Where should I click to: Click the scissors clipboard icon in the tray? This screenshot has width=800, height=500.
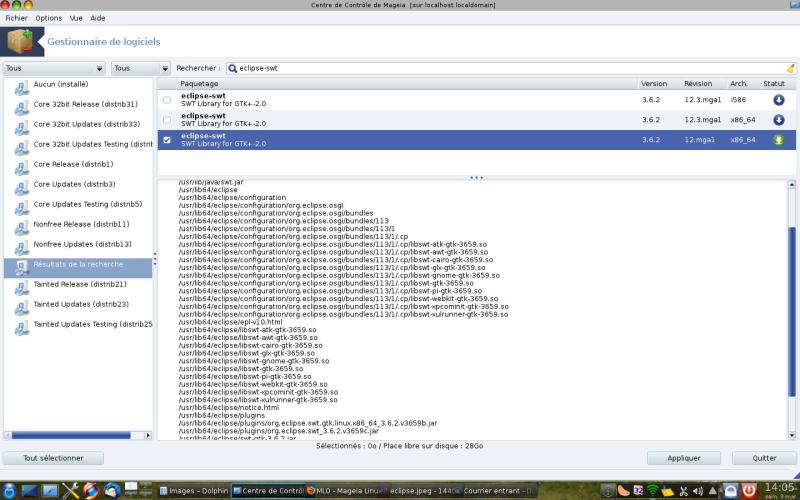pos(683,491)
